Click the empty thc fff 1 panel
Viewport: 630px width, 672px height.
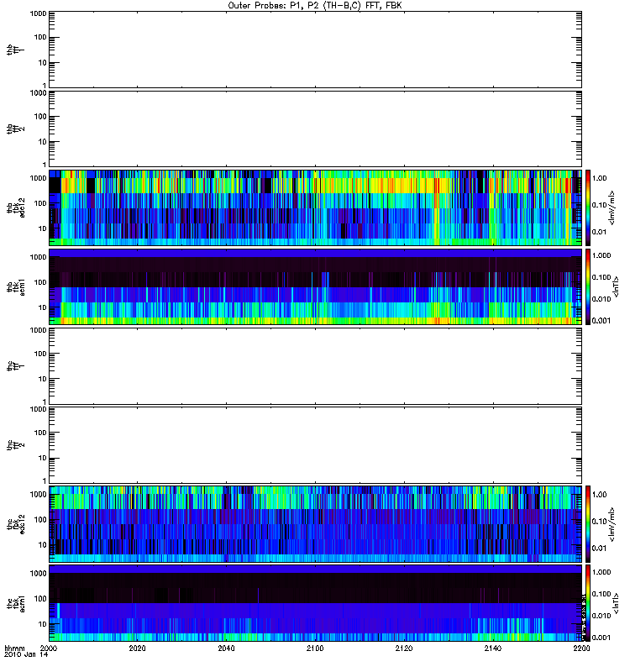click(x=315, y=366)
